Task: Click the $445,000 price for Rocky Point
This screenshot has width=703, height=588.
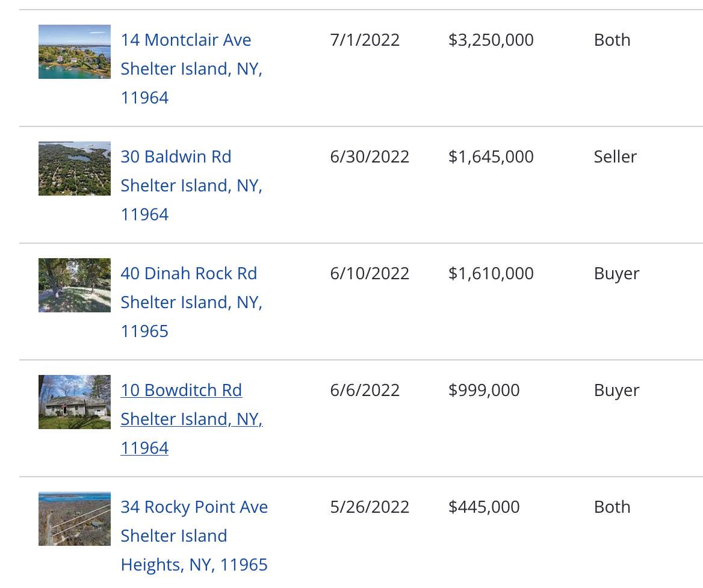Action: [x=484, y=507]
